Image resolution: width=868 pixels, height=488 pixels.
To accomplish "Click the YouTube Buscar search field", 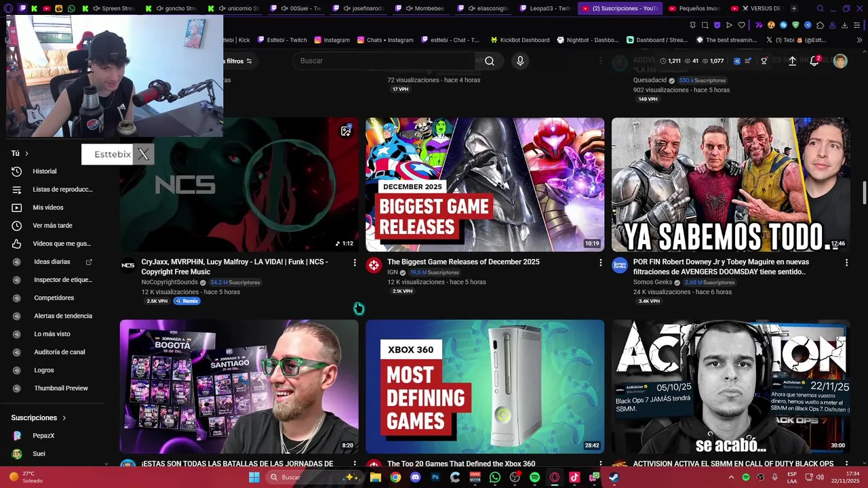I will [x=385, y=61].
